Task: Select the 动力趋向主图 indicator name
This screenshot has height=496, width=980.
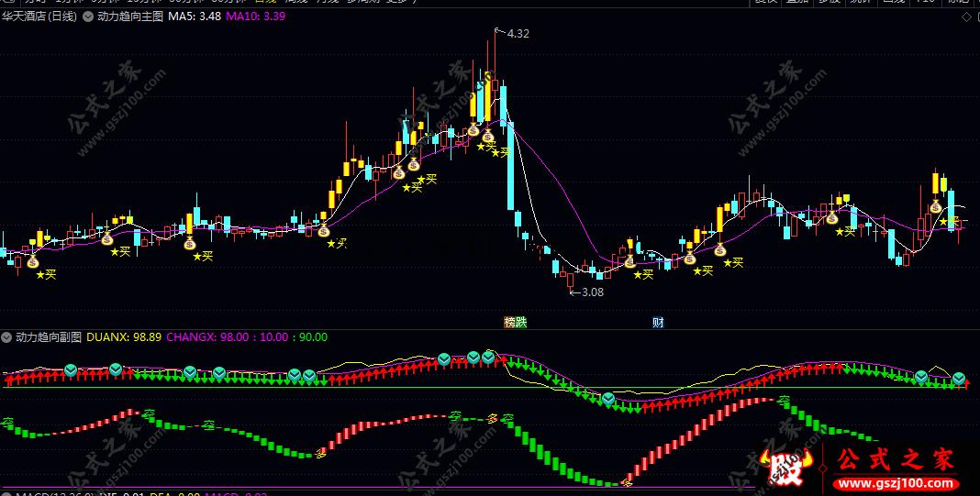Action: 130,17
